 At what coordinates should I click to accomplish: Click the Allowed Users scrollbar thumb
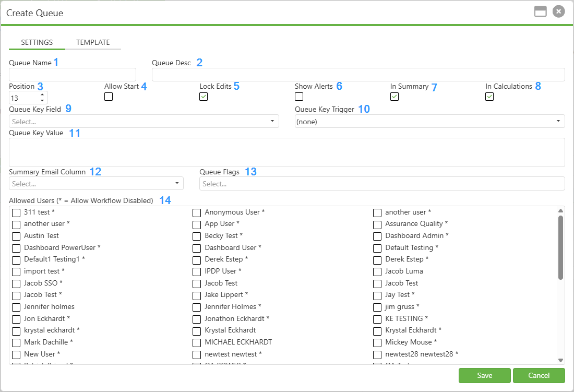click(x=560, y=247)
